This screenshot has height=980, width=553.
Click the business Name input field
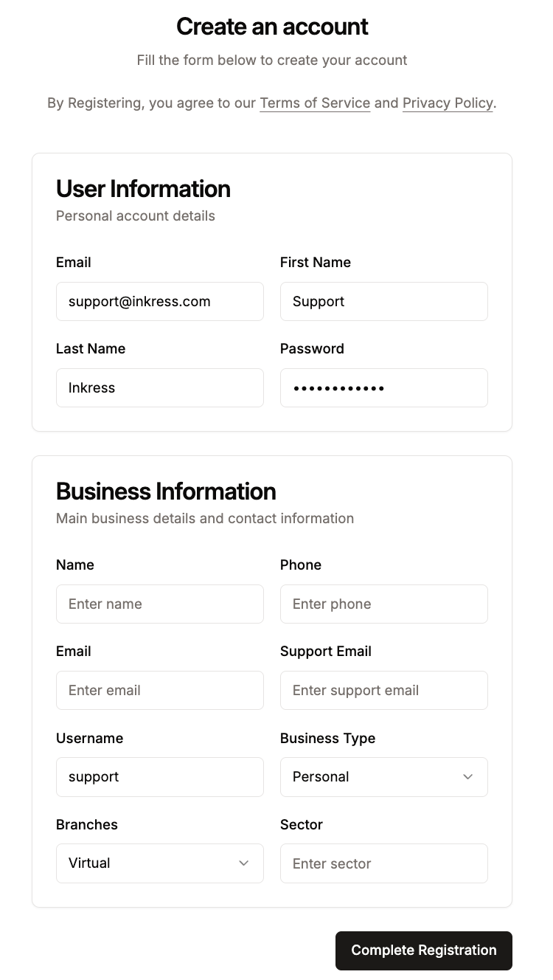[x=159, y=604]
